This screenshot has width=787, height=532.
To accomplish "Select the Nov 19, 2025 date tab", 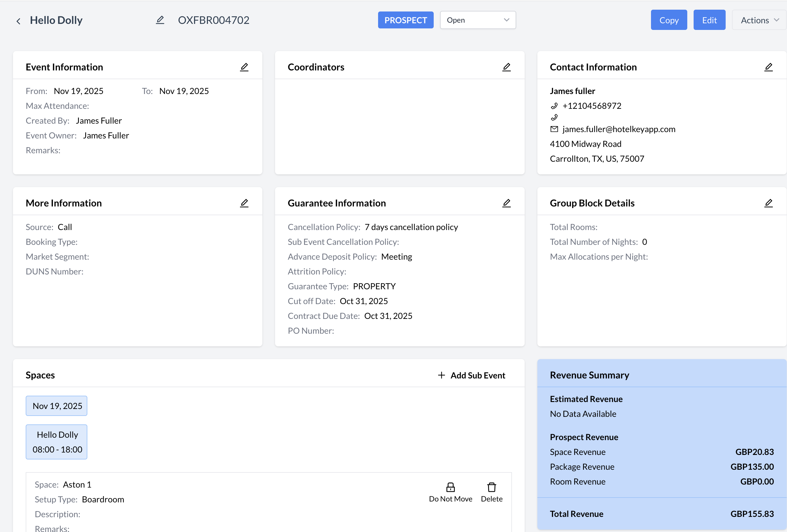I will click(57, 406).
